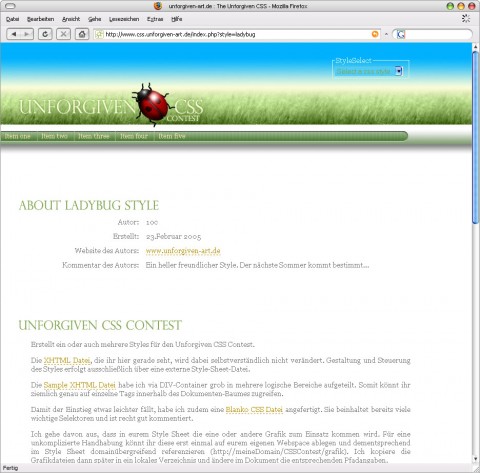Click the Item two navigation tab
The image size is (480, 473).
coord(54,136)
